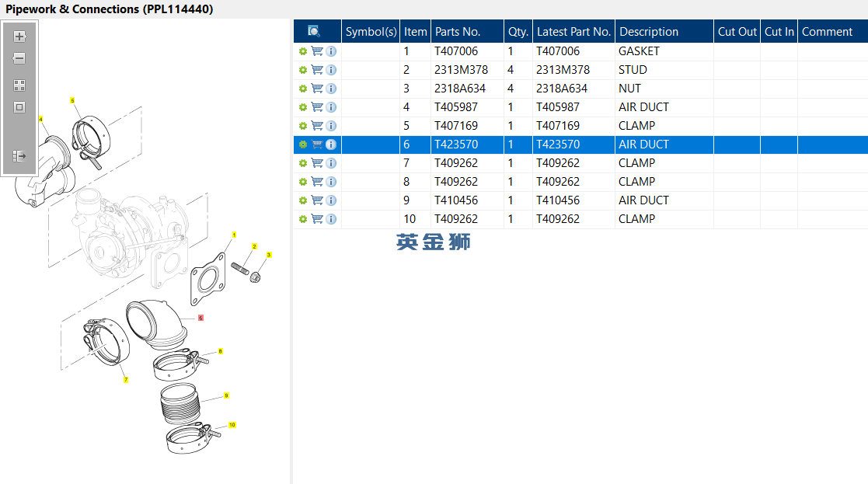Select callout 10 on the diagram
This screenshot has width=868, height=484.
click(232, 425)
